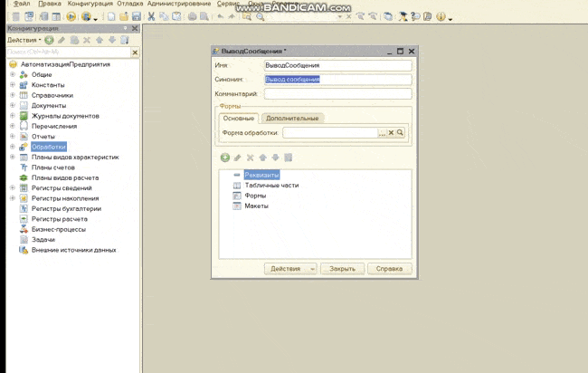The height and width of the screenshot is (373, 588).
Task: Expand the Документы tree node
Action: [13, 105]
